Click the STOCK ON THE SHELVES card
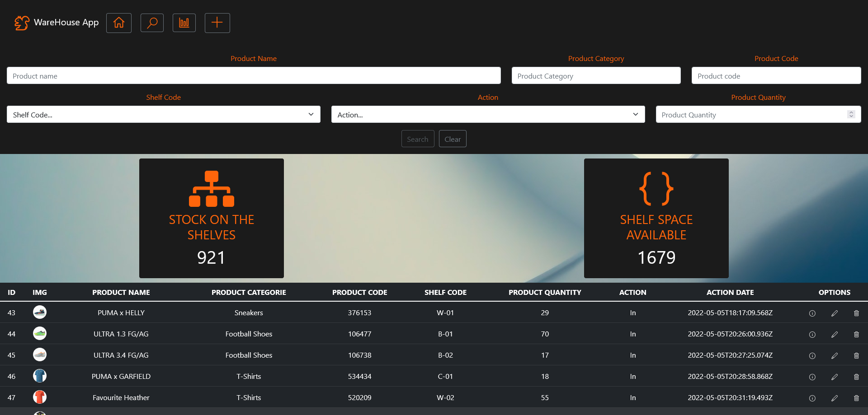The image size is (868, 415). (x=211, y=218)
